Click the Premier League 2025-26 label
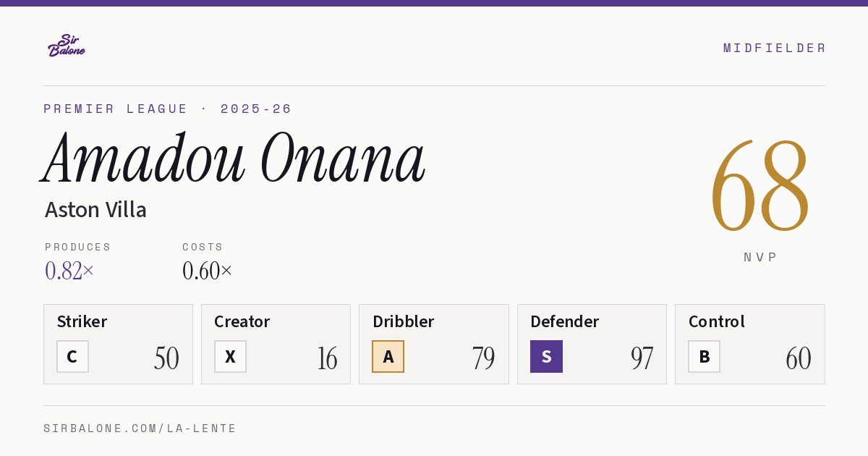 [168, 109]
